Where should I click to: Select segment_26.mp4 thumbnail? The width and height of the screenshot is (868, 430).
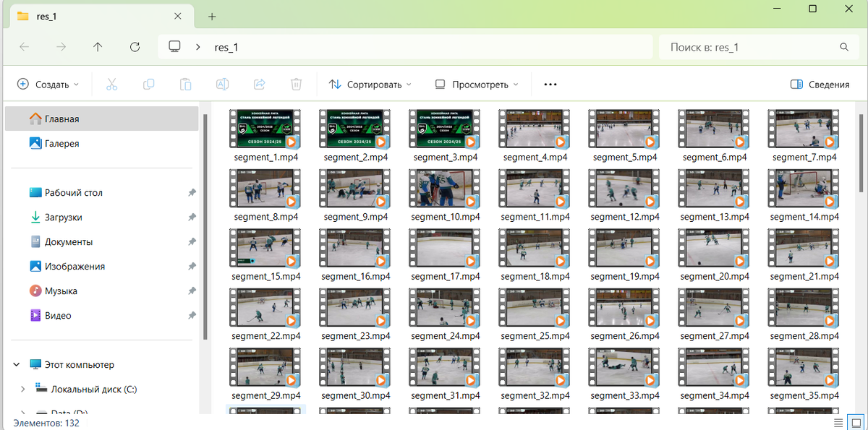624,310
